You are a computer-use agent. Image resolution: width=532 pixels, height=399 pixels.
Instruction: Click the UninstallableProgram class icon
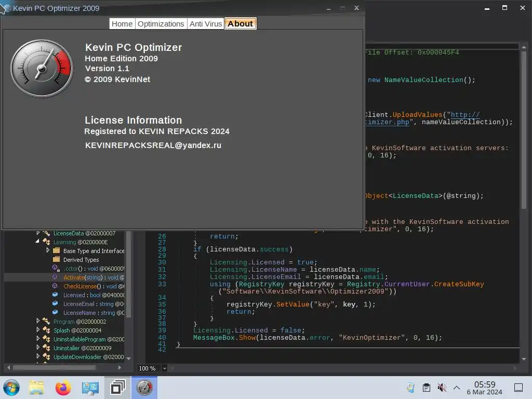click(x=46, y=339)
